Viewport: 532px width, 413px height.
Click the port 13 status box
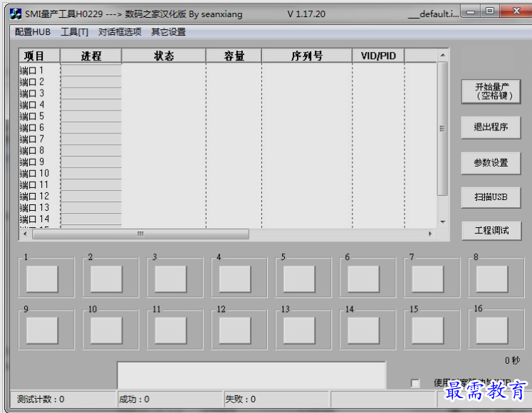pos(299,330)
